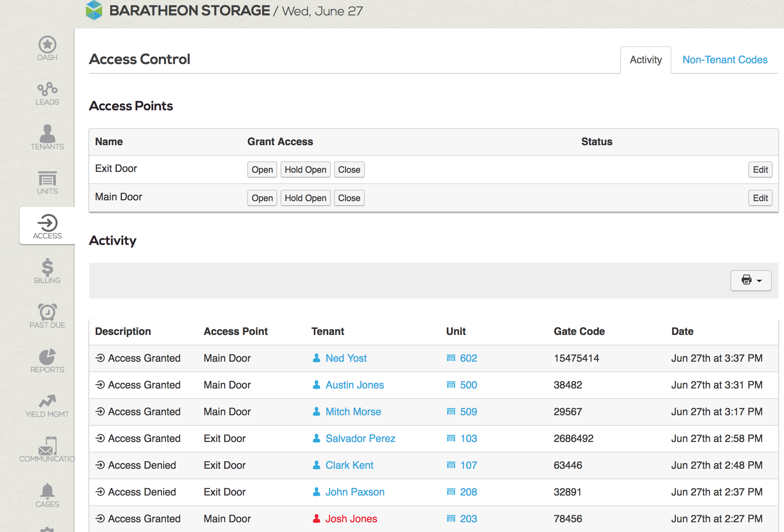Viewport: 784px width, 532px height.
Task: Switch to the Non-Tenant Codes tab
Action: (x=724, y=60)
